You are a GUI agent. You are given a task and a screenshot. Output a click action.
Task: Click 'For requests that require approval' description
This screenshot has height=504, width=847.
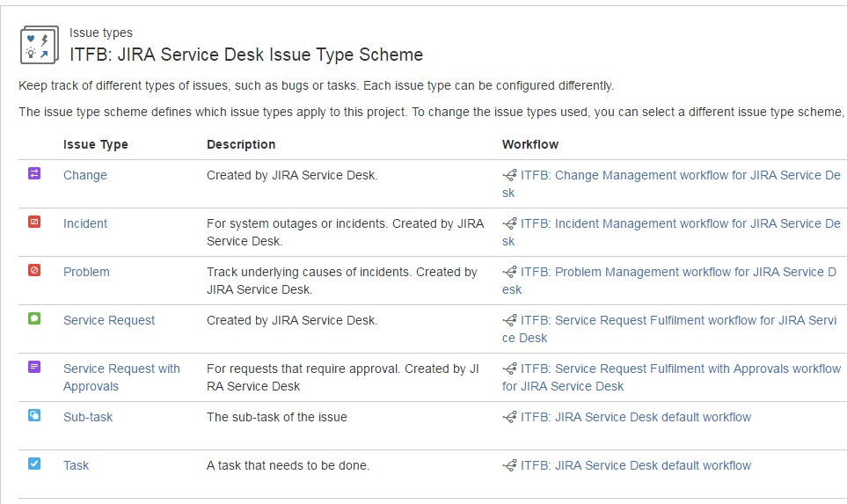pyautogui.click(x=342, y=377)
